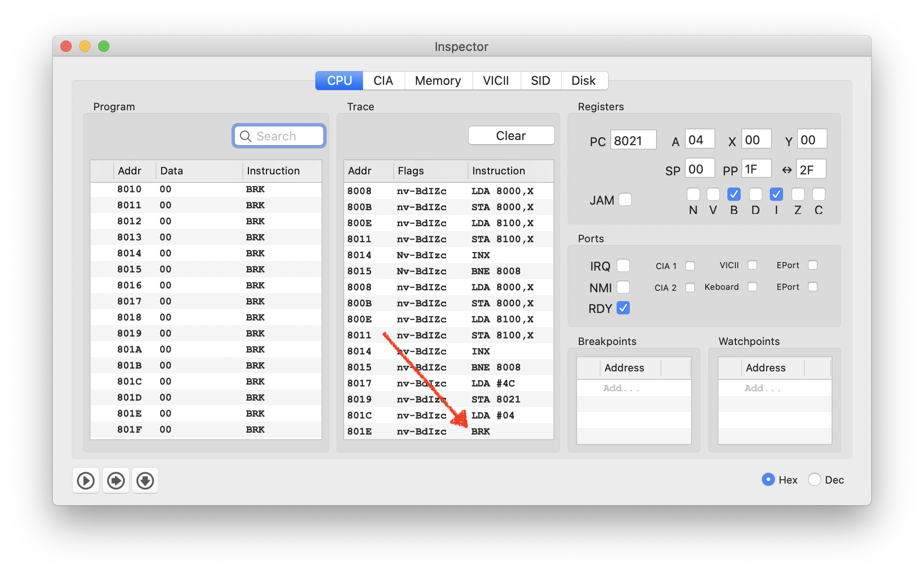The image size is (924, 575).
Task: Click the step-into down arrow button
Action: 145,480
